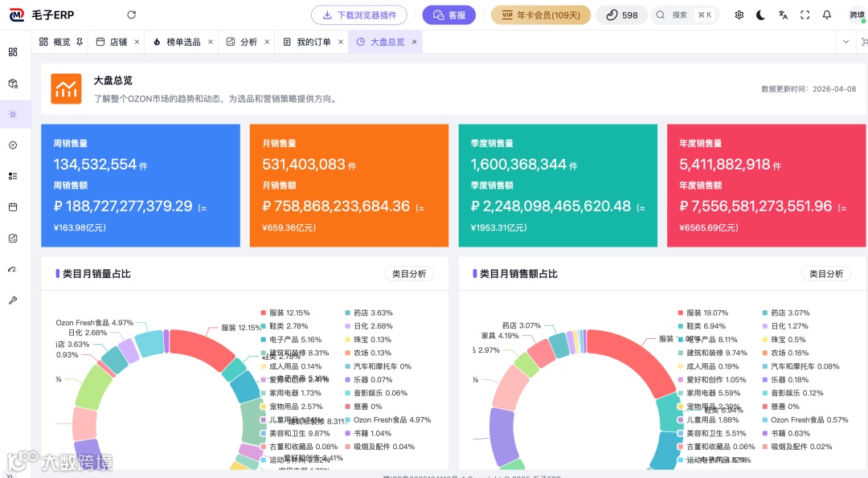Viewport: 868px width, 478px height.
Task: Close the 分析 tab
Action: [x=267, y=42]
